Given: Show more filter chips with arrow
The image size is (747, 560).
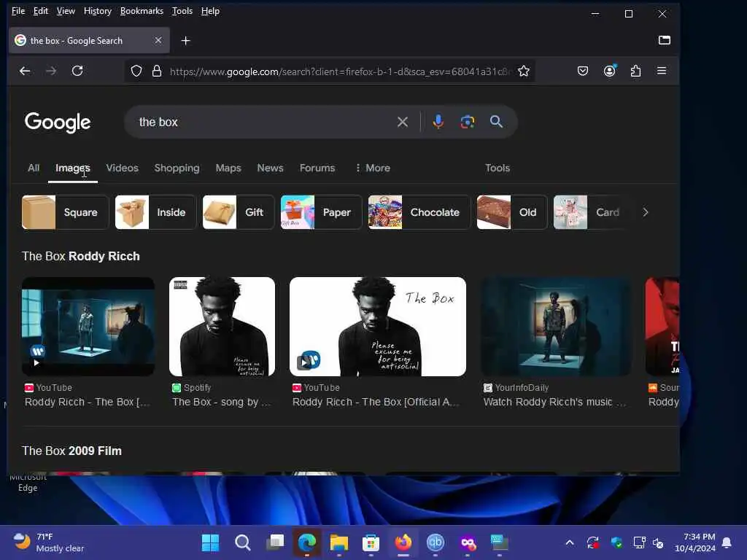Looking at the screenshot, I should [646, 212].
